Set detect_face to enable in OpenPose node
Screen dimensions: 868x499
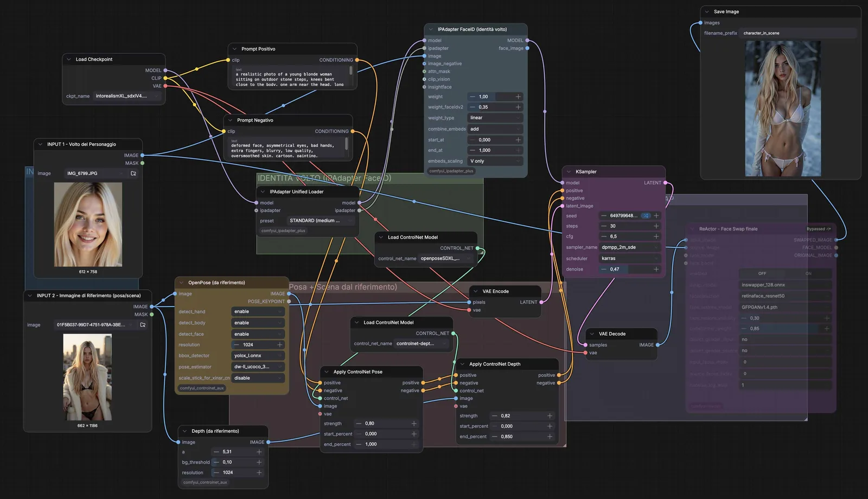point(258,334)
